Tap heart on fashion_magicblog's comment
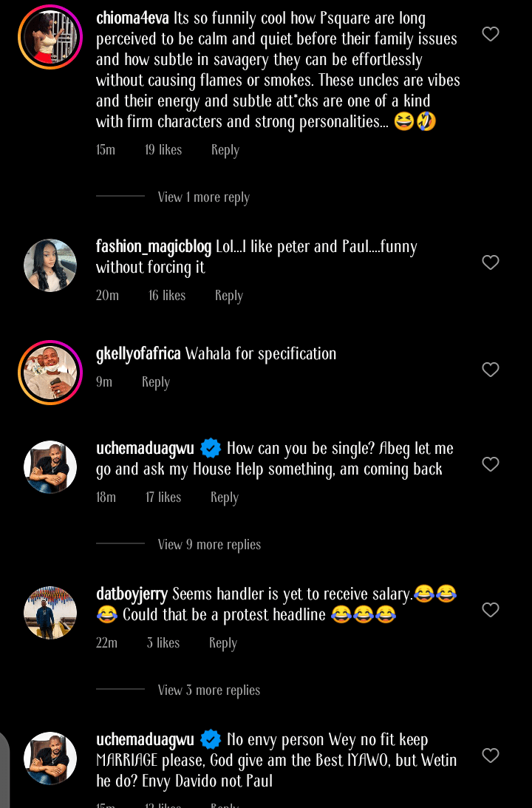Viewport: 532px width, 808px height. point(491,262)
